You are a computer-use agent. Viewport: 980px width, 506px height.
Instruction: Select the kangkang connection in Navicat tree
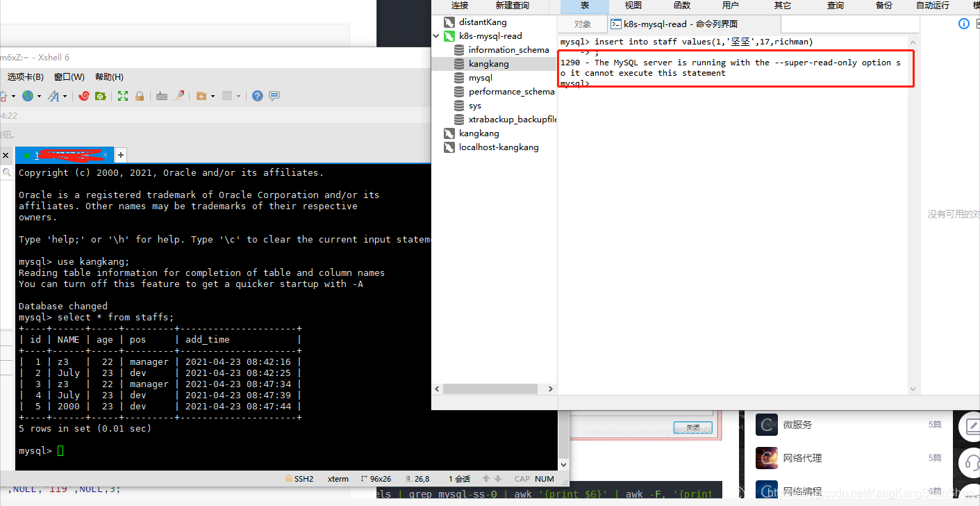click(479, 133)
